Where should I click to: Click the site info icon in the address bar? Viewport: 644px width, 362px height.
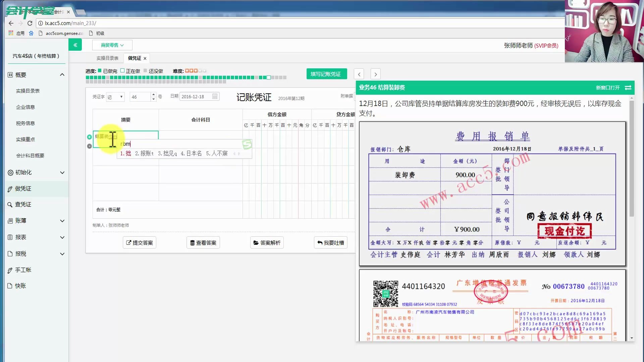click(41, 23)
